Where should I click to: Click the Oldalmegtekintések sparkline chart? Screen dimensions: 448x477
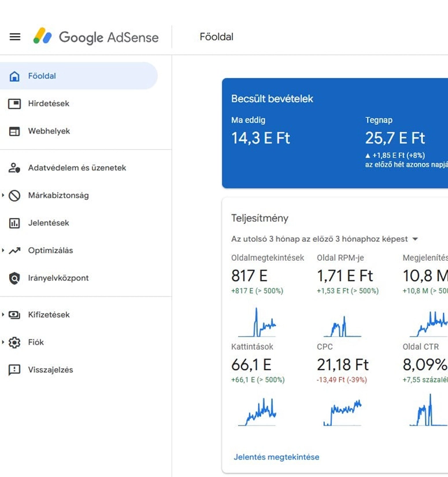pos(257,323)
